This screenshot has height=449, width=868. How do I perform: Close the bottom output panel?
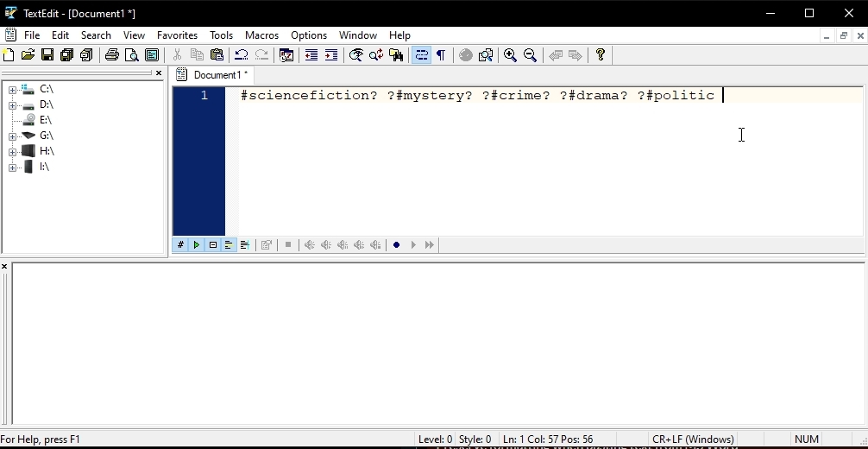pyautogui.click(x=4, y=267)
